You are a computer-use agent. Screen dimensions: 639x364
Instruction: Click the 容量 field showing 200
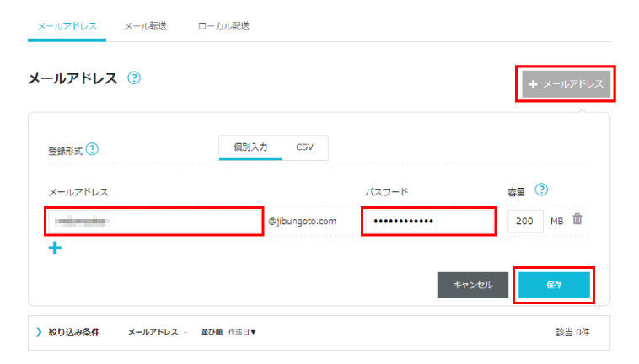(525, 221)
